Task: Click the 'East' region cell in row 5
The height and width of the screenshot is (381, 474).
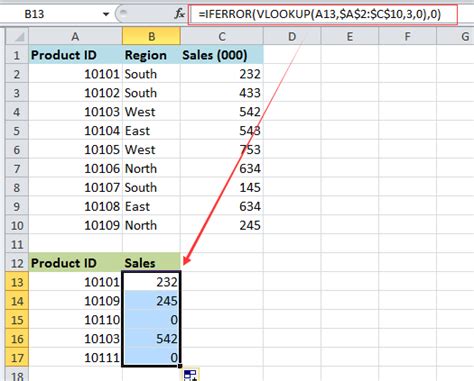Action: click(151, 130)
